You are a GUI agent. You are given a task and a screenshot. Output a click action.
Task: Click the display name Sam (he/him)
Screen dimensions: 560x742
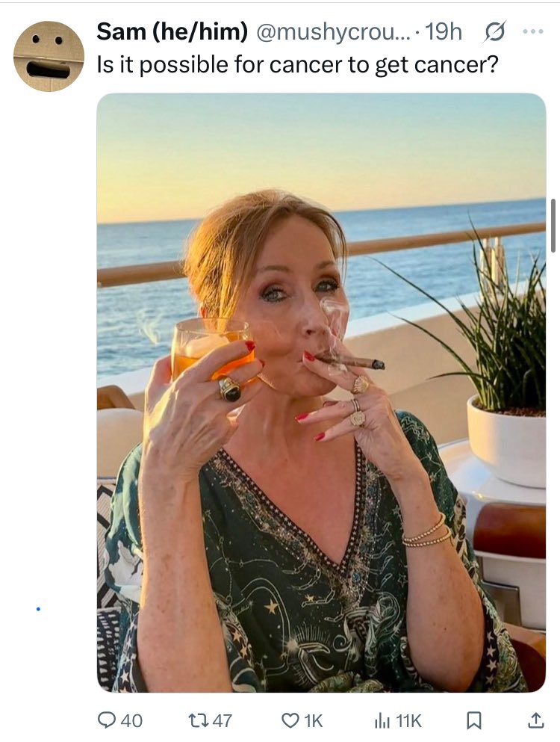[172, 31]
